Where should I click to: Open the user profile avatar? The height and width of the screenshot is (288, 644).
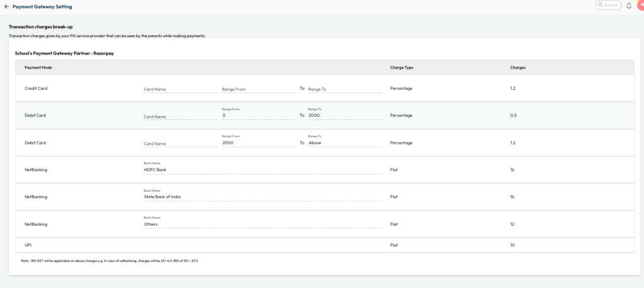coord(641,6)
